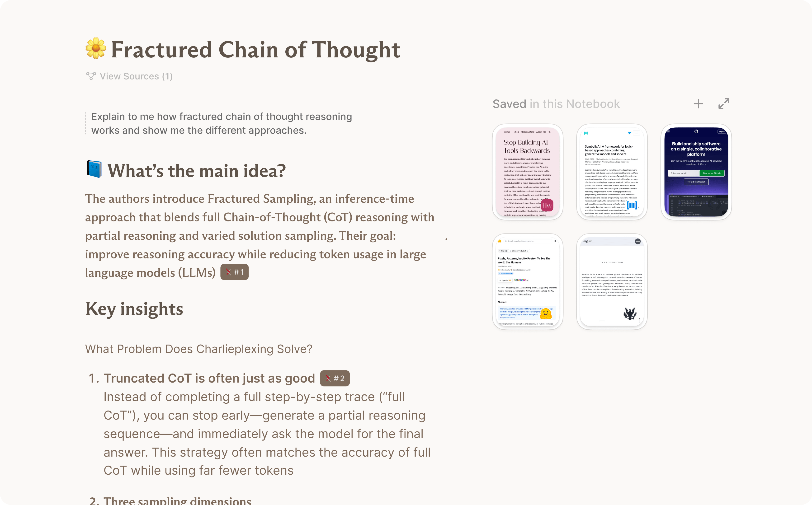The image size is (812, 505).
Task: Open citation badge #2
Action: pos(335,379)
